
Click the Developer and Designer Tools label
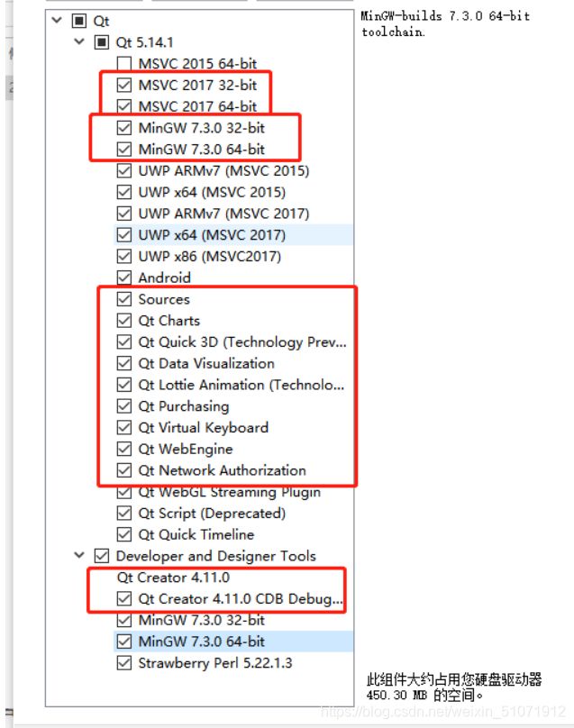216,556
